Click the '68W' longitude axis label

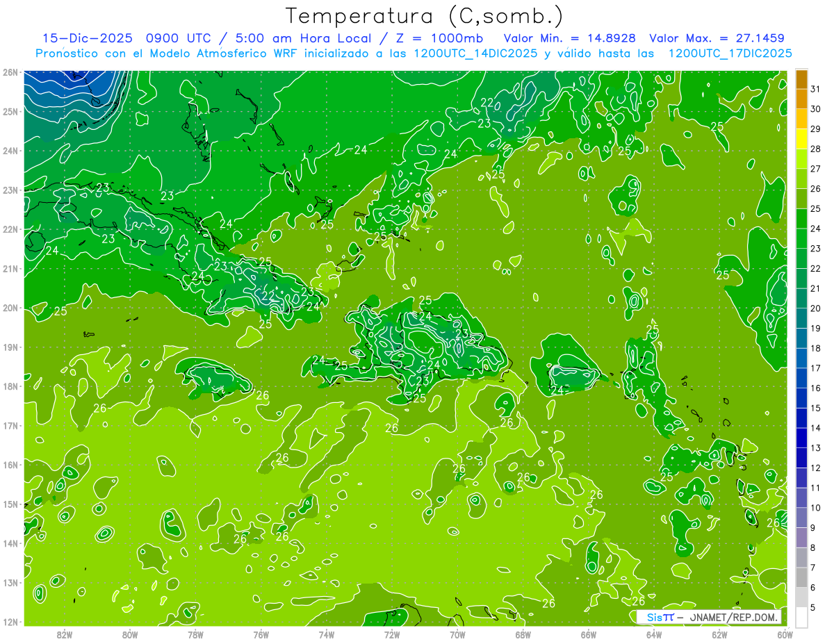(523, 634)
